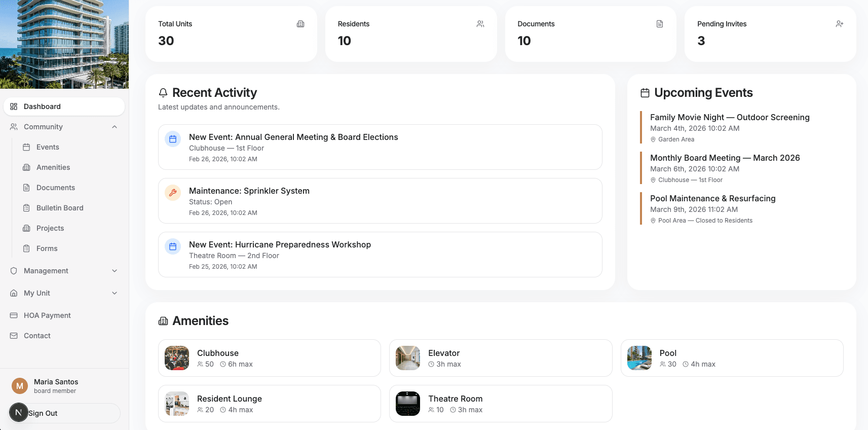The image size is (868, 430).
Task: Click the Recent Activity bell icon
Action: coord(163,93)
